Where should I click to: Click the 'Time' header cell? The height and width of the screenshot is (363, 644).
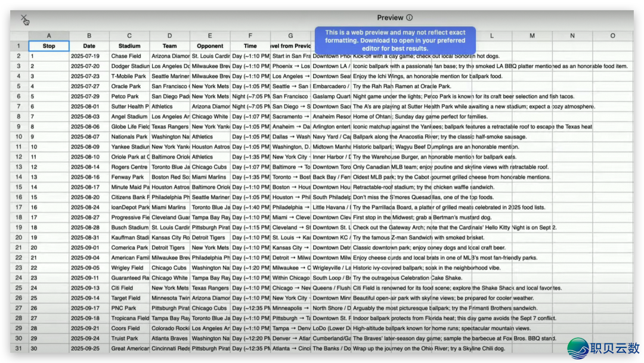pos(250,46)
